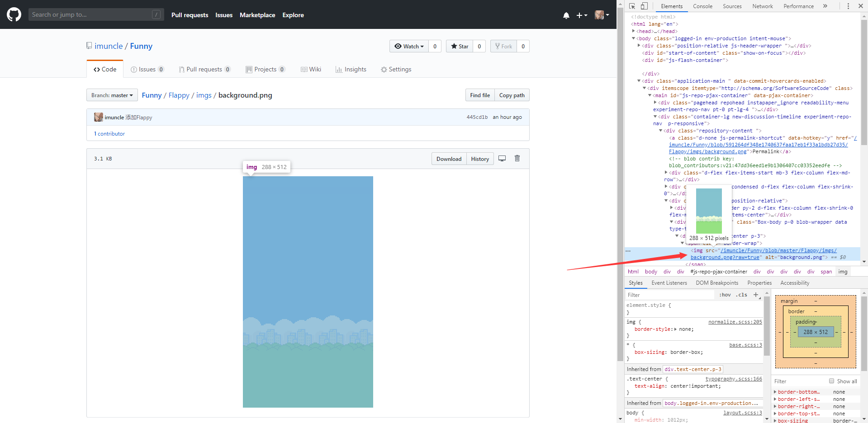
Task: Click the background.png image preview
Action: tap(308, 292)
